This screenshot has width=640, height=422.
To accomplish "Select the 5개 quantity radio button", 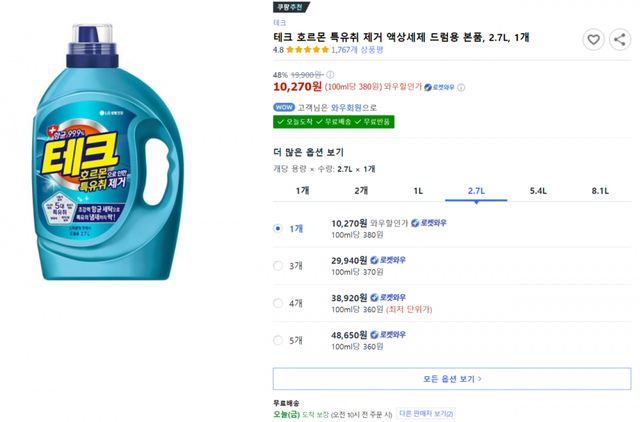I will [278, 340].
